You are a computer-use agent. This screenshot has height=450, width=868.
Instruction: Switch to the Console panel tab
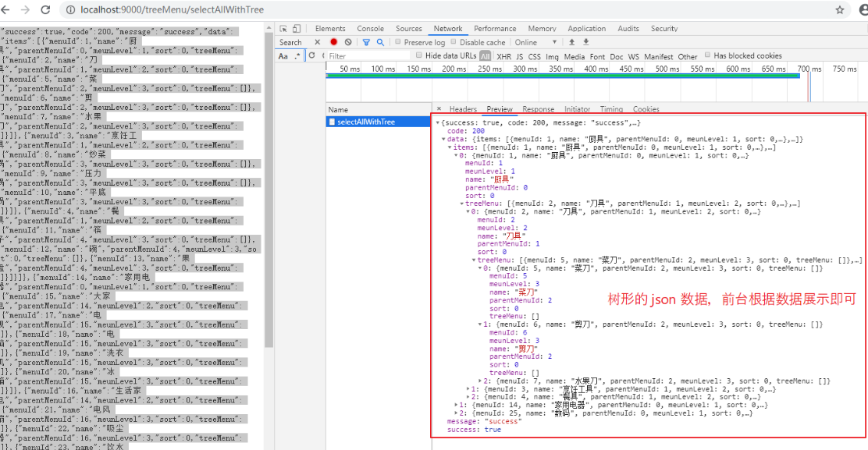point(370,28)
